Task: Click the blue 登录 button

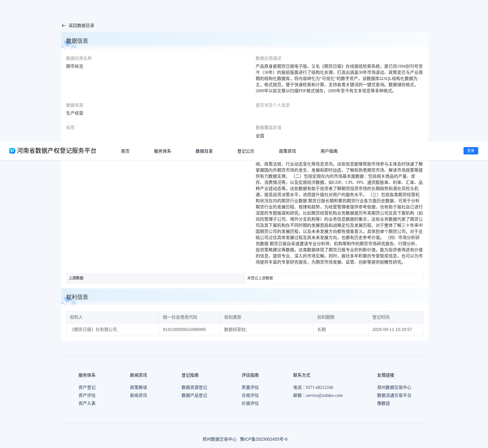Action: click(471, 151)
